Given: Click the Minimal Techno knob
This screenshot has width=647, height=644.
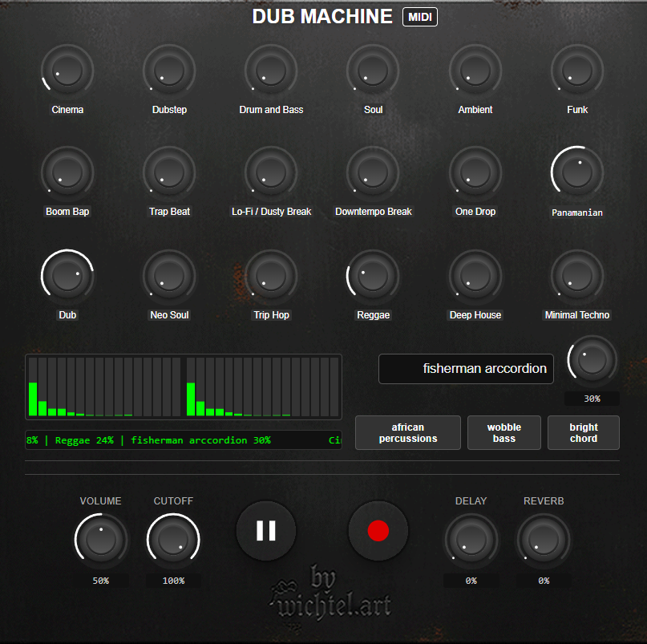Looking at the screenshot, I should pos(577,277).
